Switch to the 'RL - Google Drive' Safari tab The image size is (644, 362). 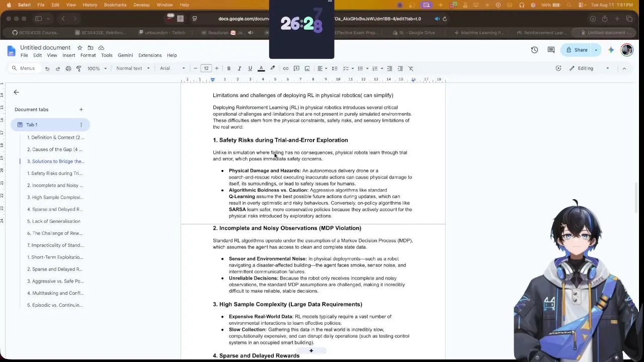tap(414, 33)
